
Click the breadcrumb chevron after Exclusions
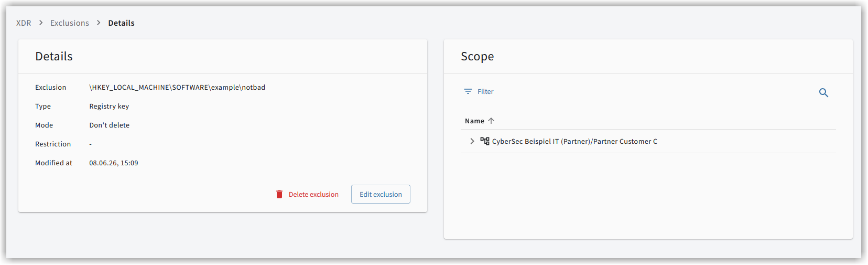pos(99,23)
